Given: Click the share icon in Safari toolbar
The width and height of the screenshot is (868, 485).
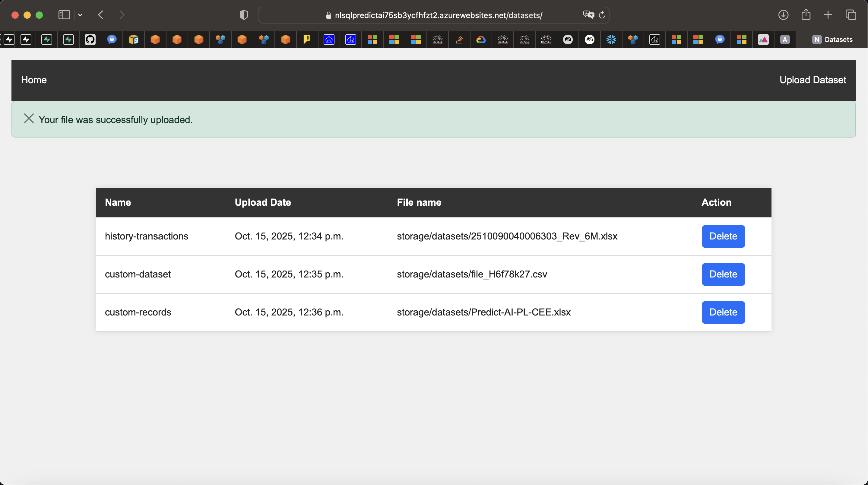Looking at the screenshot, I should (x=806, y=15).
